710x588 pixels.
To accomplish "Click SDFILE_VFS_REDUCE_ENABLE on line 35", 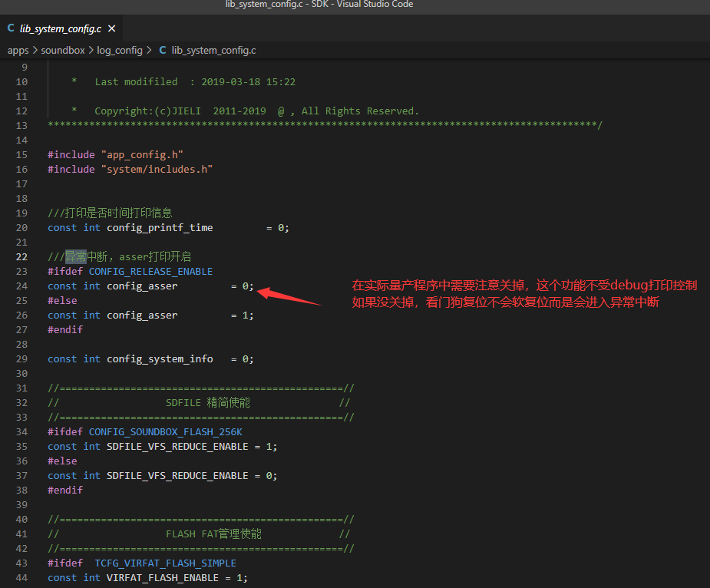I will coord(177,447).
